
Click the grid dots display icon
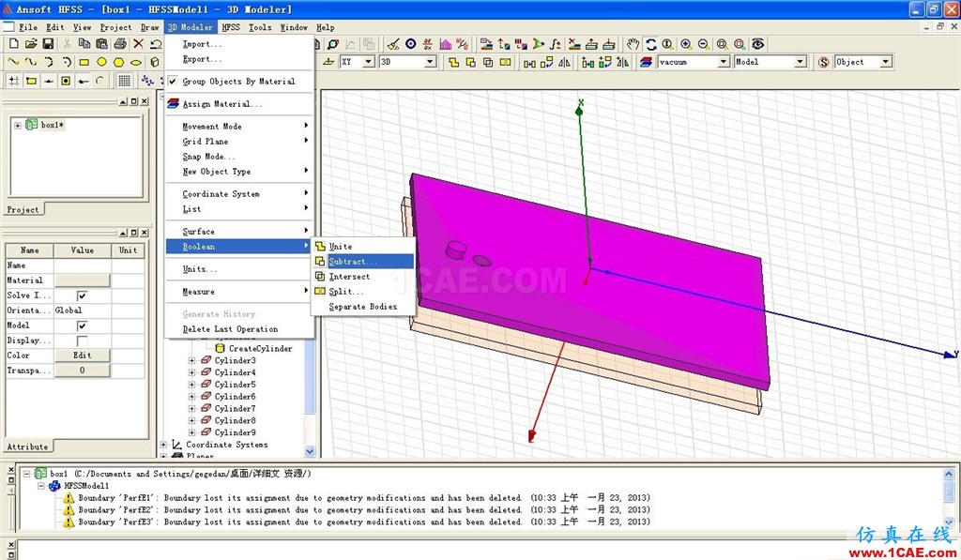click(x=124, y=81)
